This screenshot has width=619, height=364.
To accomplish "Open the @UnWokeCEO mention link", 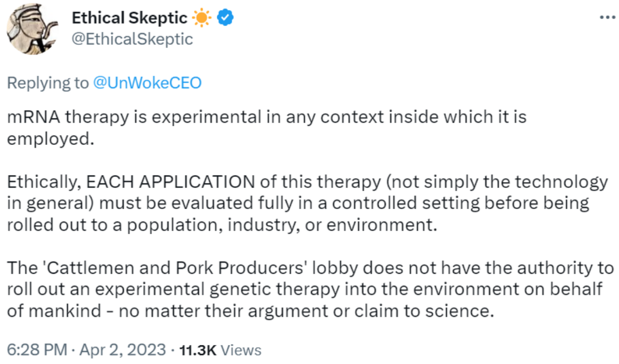I will click(x=147, y=83).
